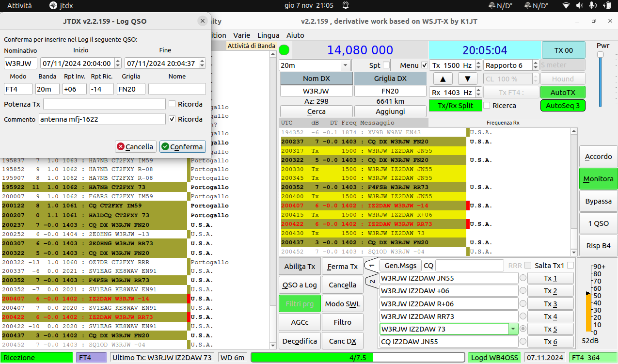Click the down arrow frequency button
Viewport: 618px width, 364px height.
click(x=467, y=79)
